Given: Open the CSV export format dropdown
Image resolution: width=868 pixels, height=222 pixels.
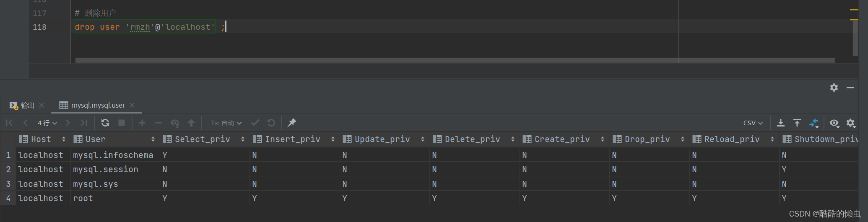Looking at the screenshot, I should pyautogui.click(x=753, y=123).
